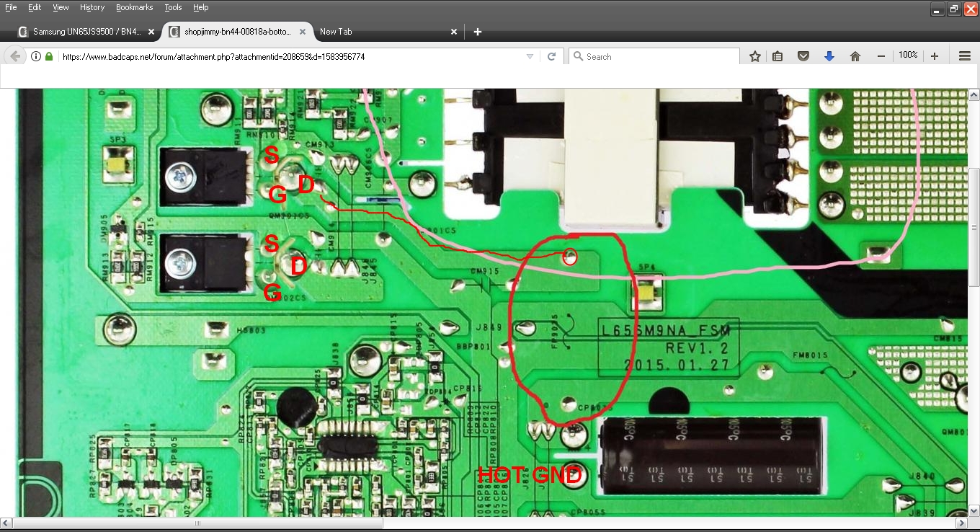Screen dimensions: 980x532
Task: Open the Firefox hamburger menu
Action: point(965,56)
